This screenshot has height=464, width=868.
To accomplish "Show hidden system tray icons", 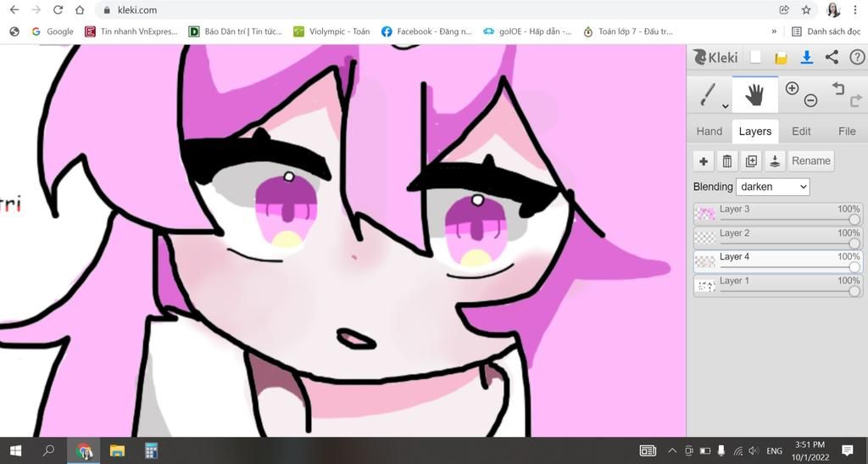I will [x=672, y=450].
